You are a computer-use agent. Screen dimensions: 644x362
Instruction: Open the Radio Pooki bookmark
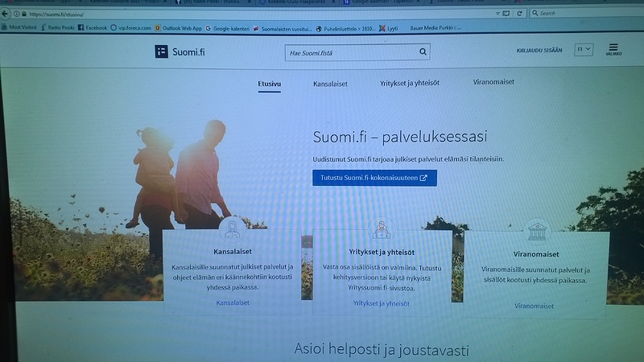(x=57, y=27)
